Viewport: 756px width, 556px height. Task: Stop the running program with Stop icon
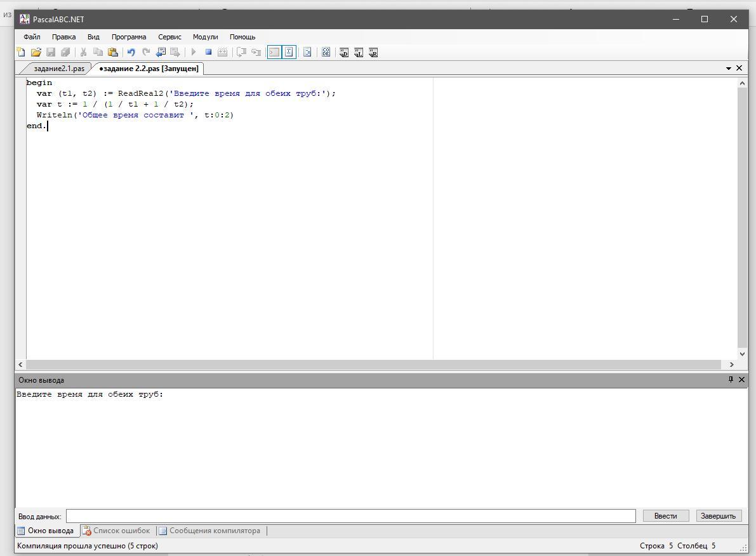tap(208, 53)
